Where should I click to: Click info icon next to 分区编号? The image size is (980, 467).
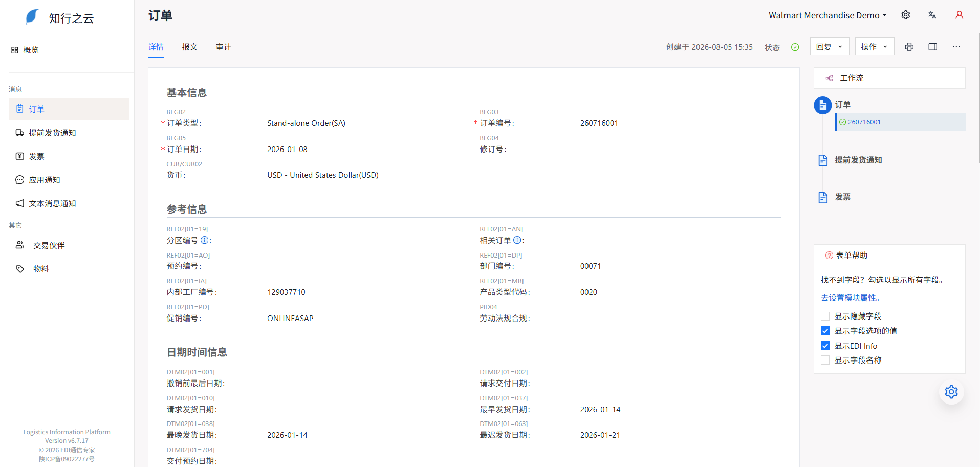[x=205, y=240]
